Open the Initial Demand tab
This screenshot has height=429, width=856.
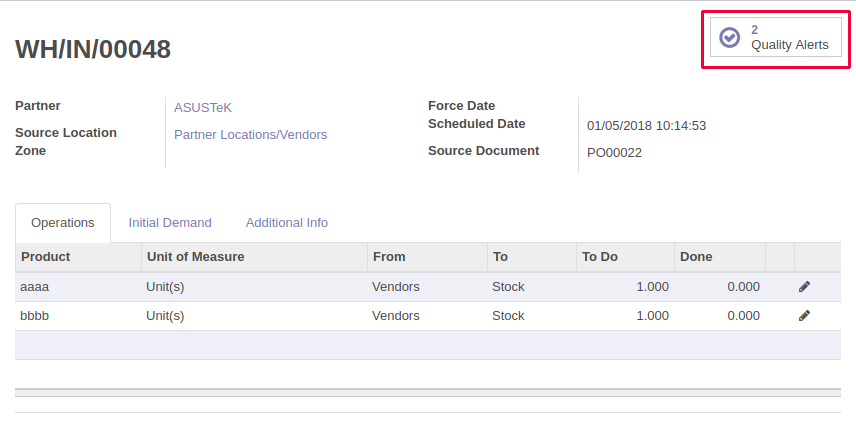pyautogui.click(x=170, y=223)
